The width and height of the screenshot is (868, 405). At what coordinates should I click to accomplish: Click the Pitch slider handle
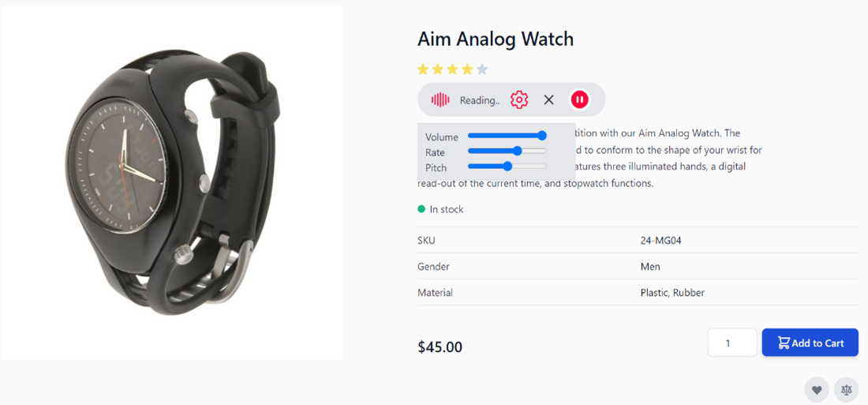[x=507, y=166]
